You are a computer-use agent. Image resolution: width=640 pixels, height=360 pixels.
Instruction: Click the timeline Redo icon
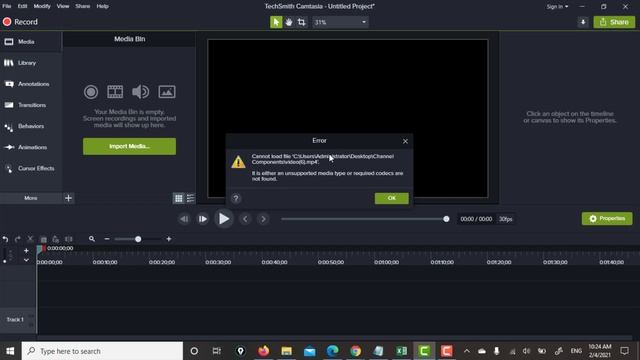coord(18,239)
